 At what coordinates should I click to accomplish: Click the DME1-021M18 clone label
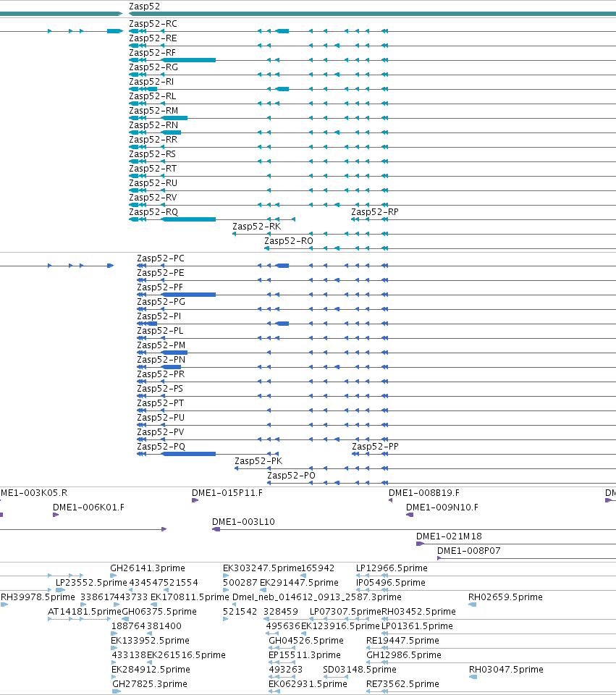point(449,536)
